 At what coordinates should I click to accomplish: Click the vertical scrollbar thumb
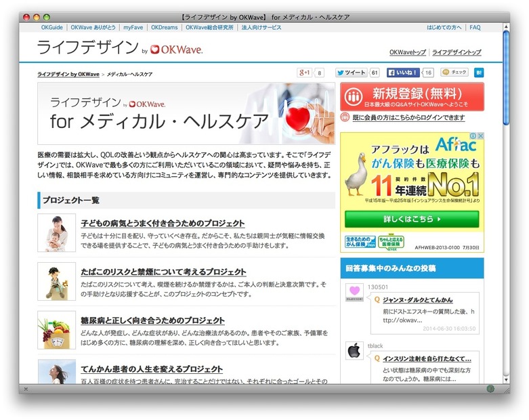[x=506, y=78]
